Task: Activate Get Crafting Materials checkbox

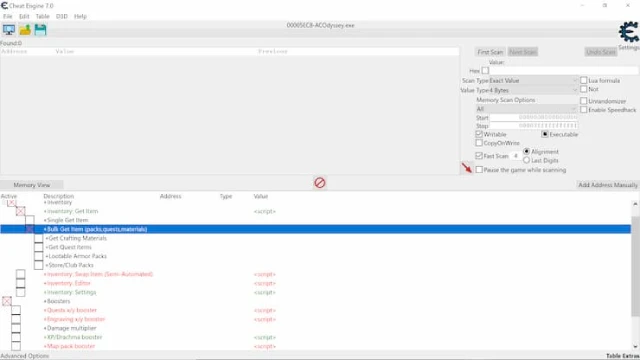Action: click(x=38, y=238)
